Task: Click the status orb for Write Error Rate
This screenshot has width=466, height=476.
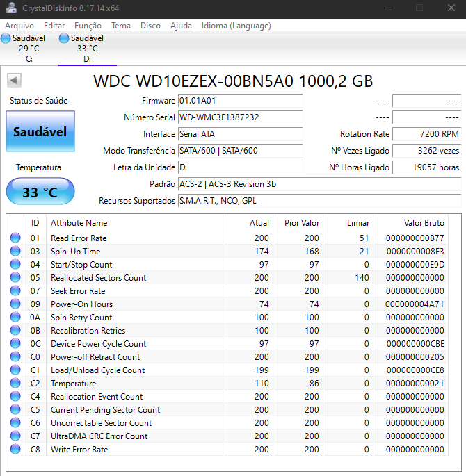Action: click(x=15, y=449)
